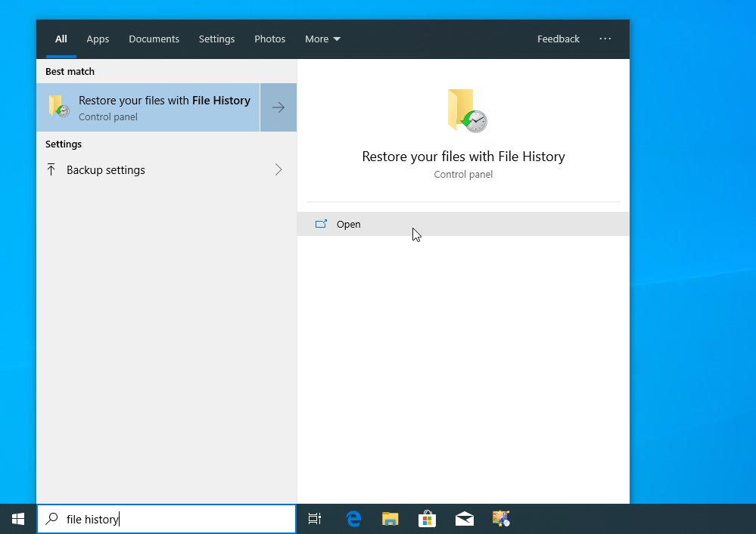Click the Settings section heading
The image size is (756, 534).
[63, 144]
